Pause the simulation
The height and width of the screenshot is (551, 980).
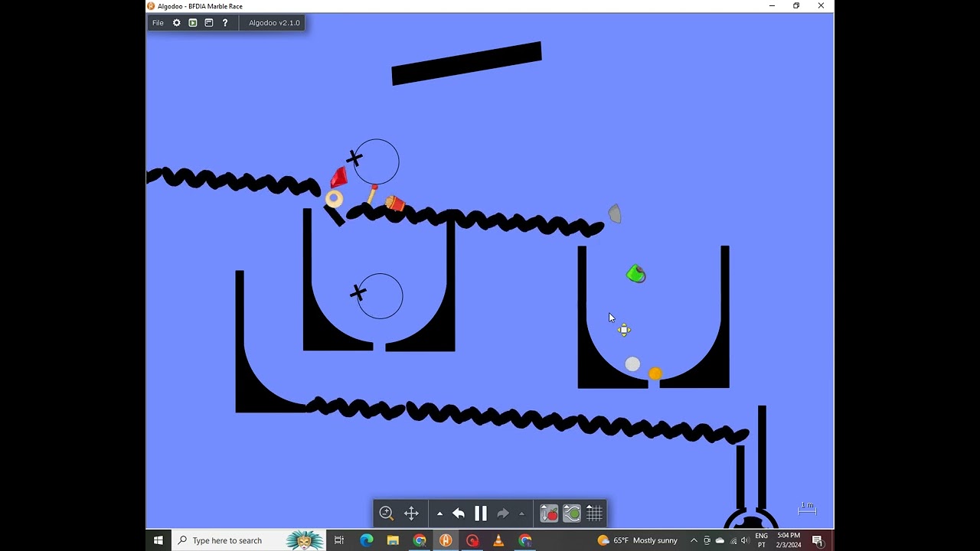tap(481, 514)
